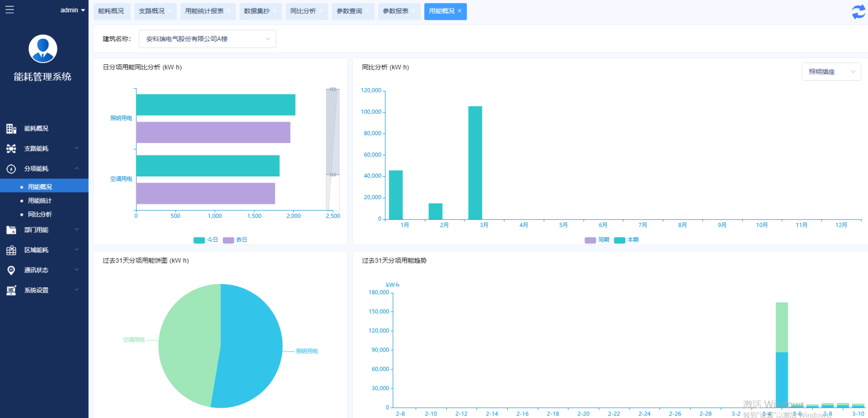Screen dimensions: 868x418
Task: Click the top handle of vertical zoom slider
Action: 333,89
